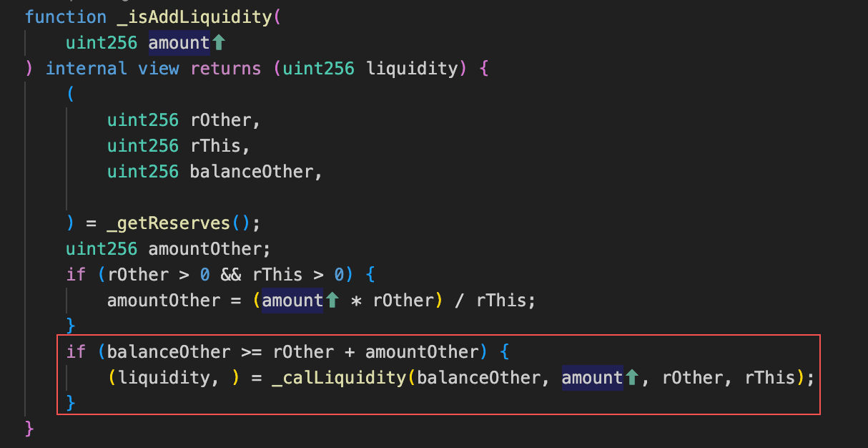Click the >= operator in the balanceOther condition

click(x=252, y=352)
